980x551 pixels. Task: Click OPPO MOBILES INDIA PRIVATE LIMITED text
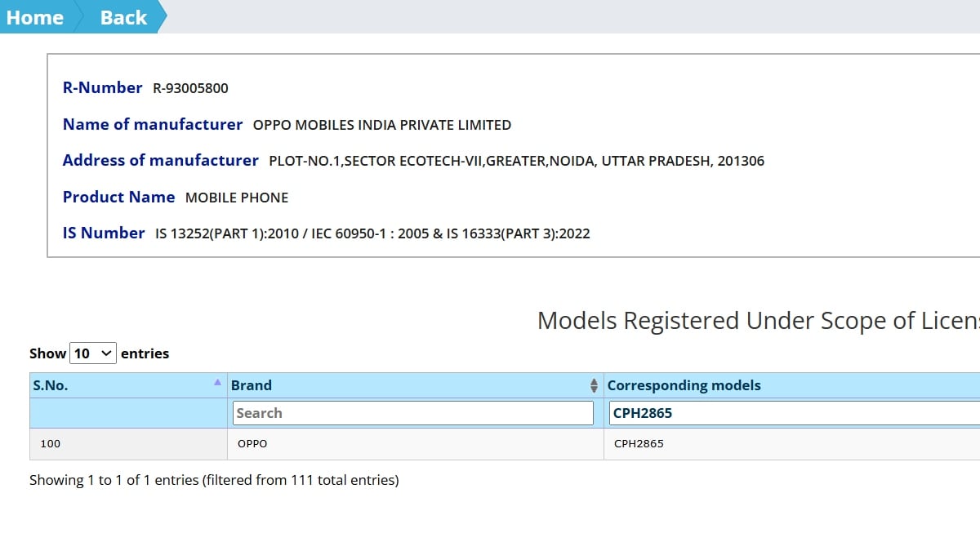click(x=382, y=125)
